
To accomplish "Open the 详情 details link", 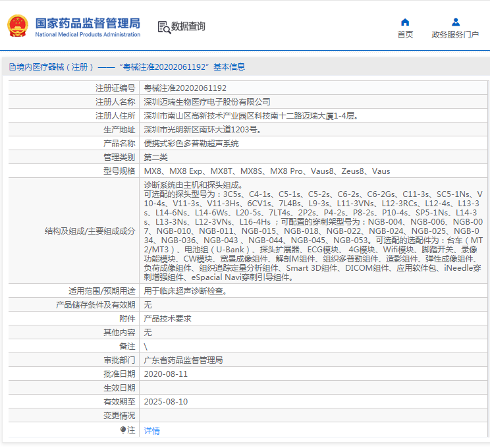I will click(x=151, y=431).
